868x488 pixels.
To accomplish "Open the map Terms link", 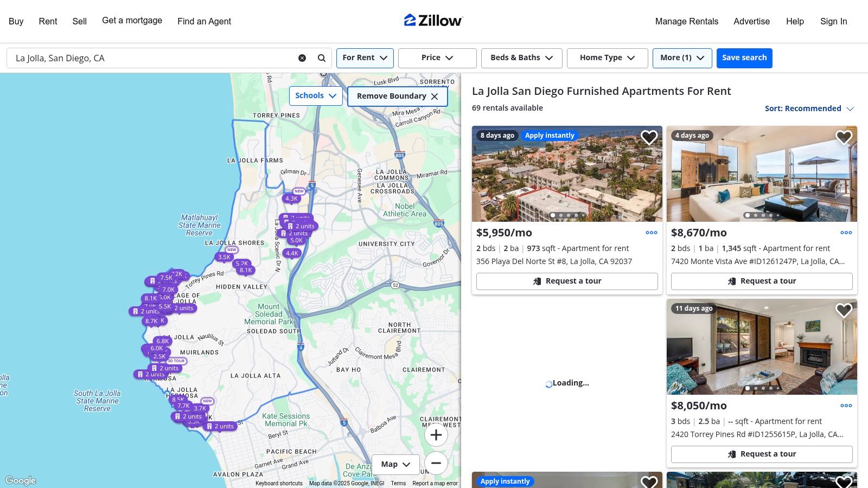I will point(398,484).
